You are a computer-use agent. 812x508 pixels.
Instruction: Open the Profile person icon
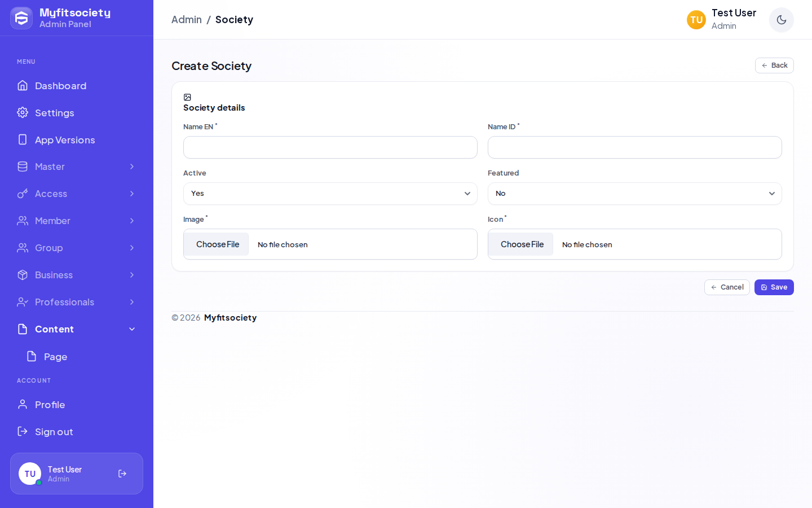(x=23, y=404)
